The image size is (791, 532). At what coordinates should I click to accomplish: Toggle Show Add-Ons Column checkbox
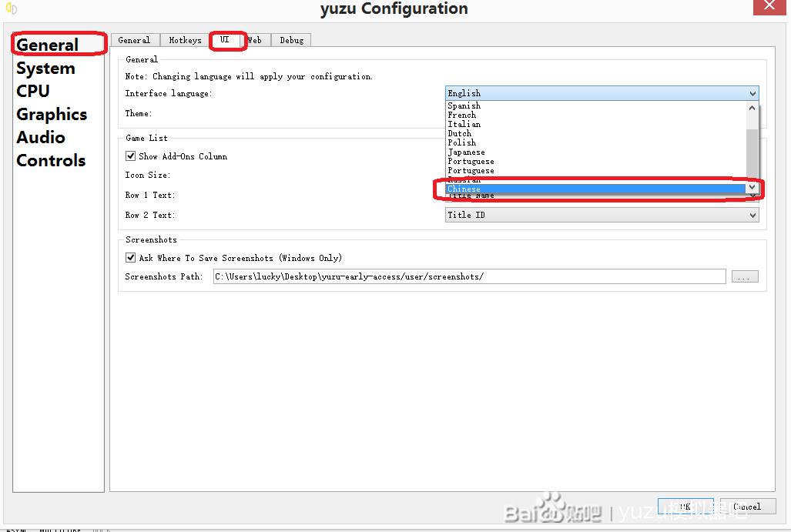click(x=131, y=156)
